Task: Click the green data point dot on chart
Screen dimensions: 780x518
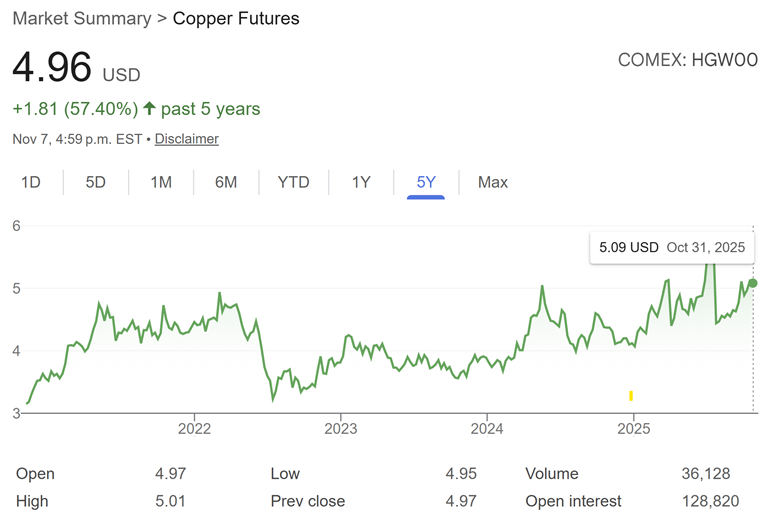Action: coord(753,283)
